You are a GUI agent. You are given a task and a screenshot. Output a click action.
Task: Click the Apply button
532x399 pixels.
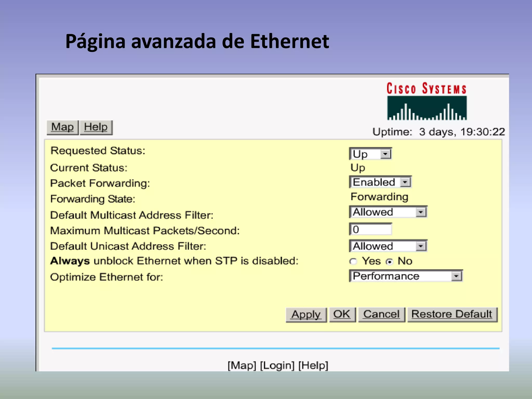click(x=306, y=315)
